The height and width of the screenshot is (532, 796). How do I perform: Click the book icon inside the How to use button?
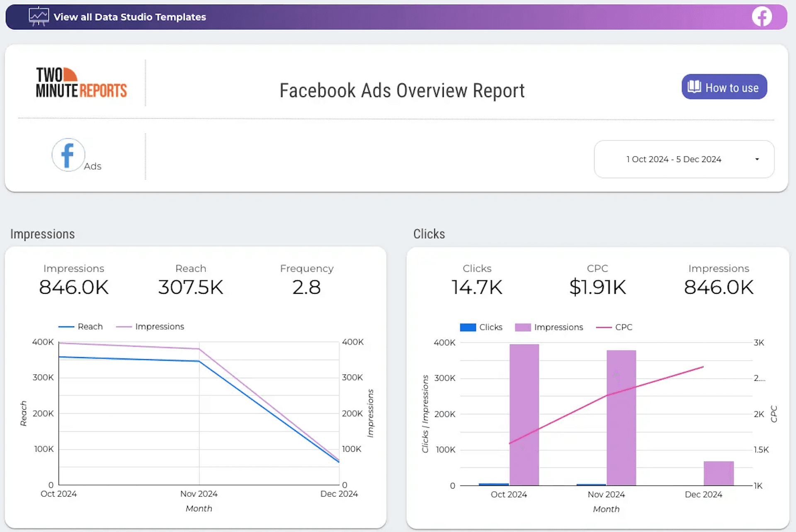pos(694,87)
